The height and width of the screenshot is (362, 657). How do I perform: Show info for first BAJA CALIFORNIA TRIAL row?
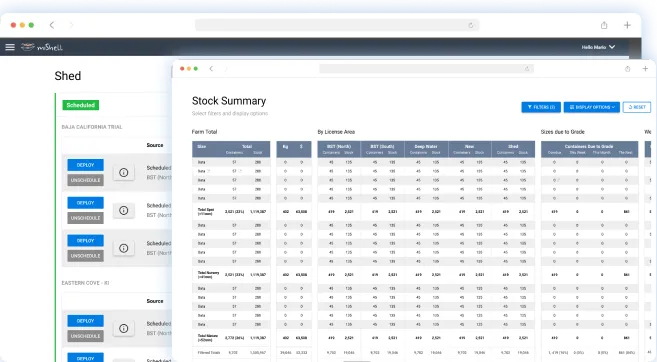coord(124,172)
